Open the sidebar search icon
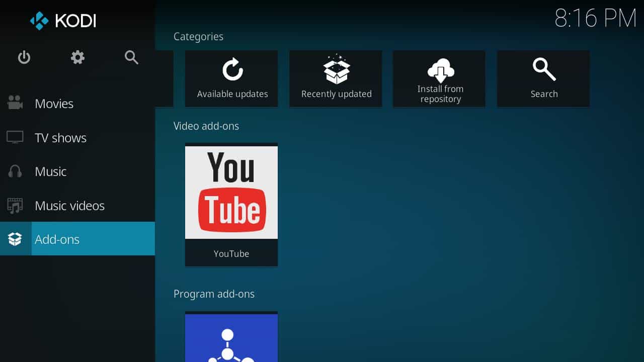Screen dimensions: 644x362 pos(131,57)
